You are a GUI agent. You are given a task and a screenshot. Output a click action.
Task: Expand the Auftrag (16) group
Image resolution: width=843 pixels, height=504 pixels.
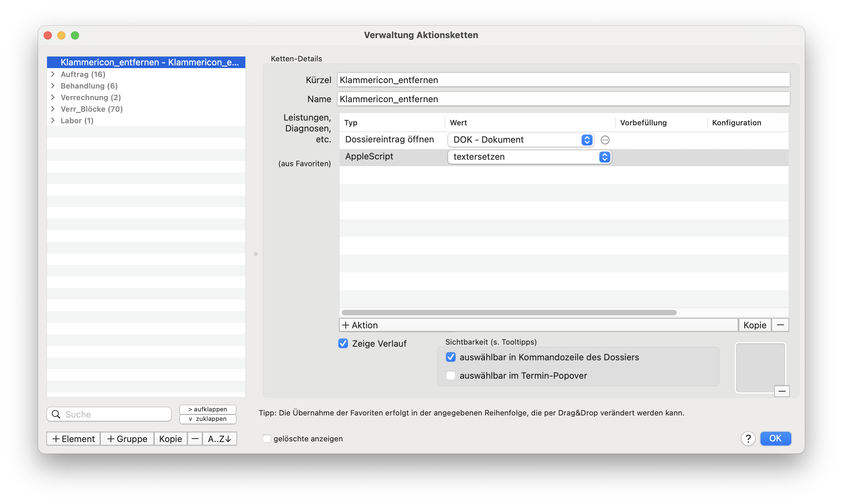(53, 74)
